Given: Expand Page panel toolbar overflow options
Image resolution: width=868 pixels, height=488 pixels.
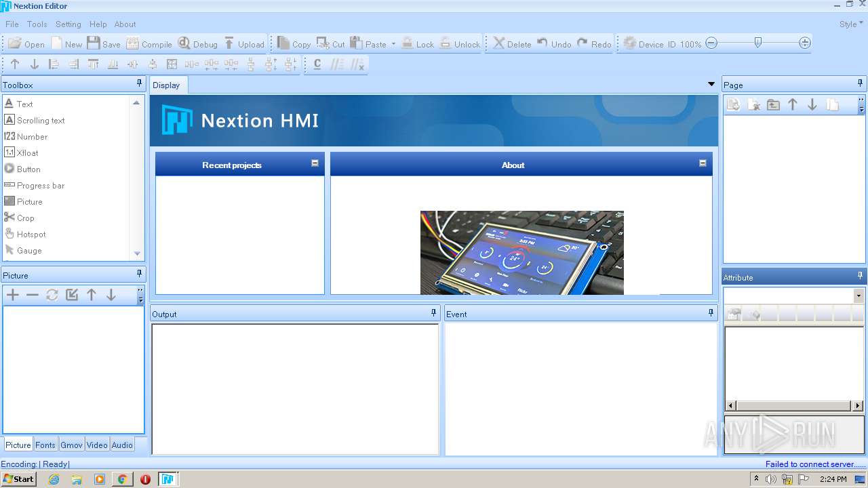Looking at the screenshot, I should tap(861, 104).
